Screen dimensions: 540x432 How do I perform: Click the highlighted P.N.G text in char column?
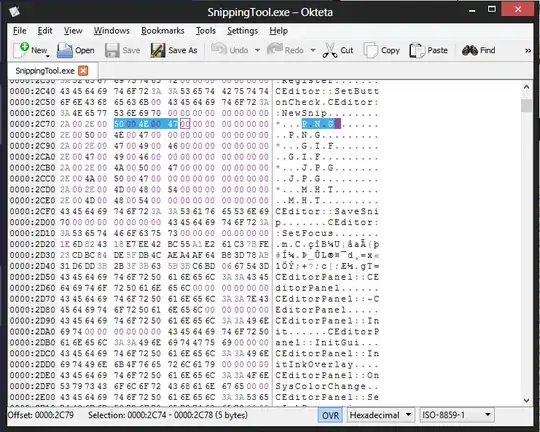318,124
